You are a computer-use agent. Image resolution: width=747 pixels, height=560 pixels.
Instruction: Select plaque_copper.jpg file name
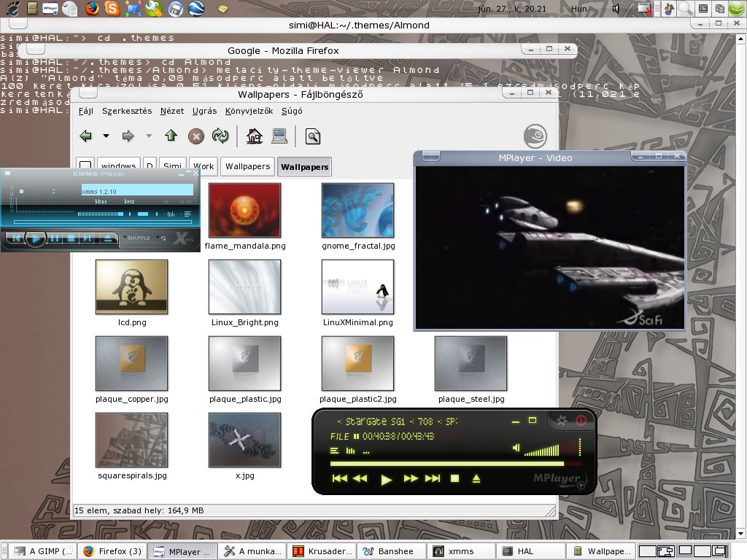click(132, 399)
